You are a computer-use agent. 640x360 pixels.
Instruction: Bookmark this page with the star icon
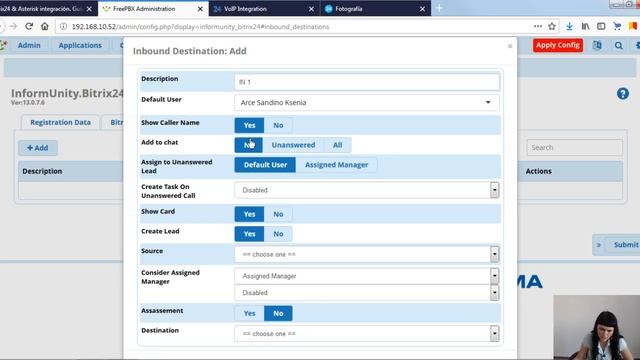click(x=552, y=27)
